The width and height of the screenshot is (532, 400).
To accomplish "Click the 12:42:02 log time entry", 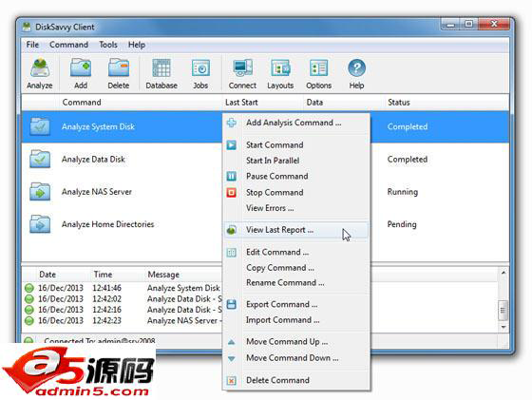I will pyautogui.click(x=106, y=299).
